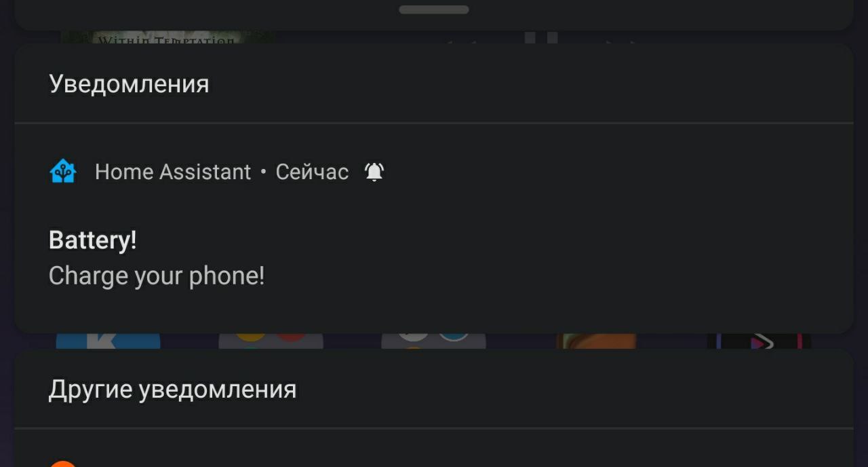Tap the orange picture app tile

pos(597,341)
